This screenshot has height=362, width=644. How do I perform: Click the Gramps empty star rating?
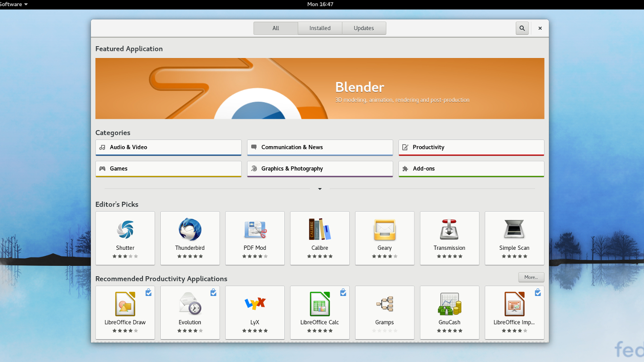point(385,331)
